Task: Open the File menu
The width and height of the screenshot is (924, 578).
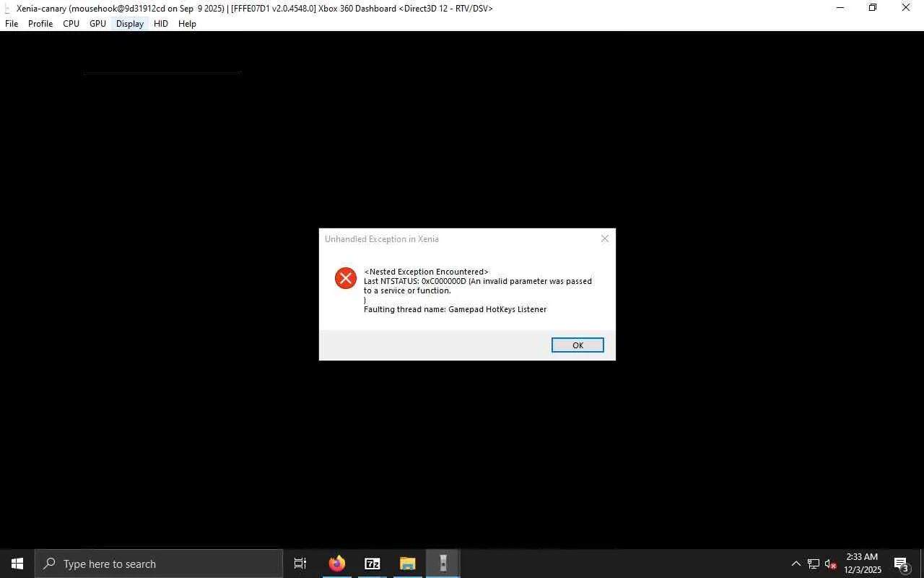Action: click(12, 24)
